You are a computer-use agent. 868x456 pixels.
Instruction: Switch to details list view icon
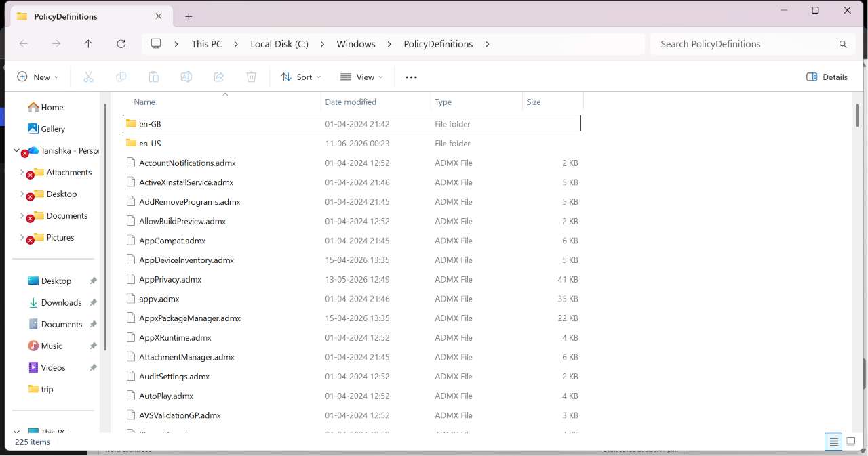[833, 442]
